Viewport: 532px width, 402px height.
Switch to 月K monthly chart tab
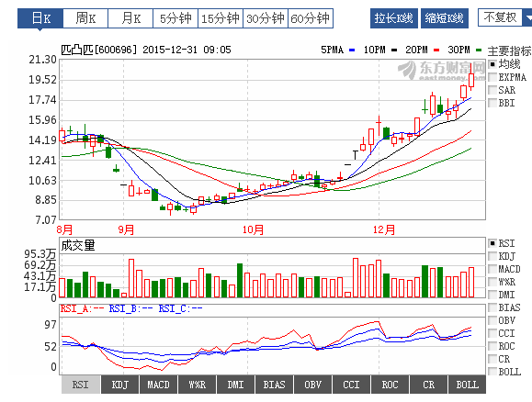pyautogui.click(x=130, y=18)
